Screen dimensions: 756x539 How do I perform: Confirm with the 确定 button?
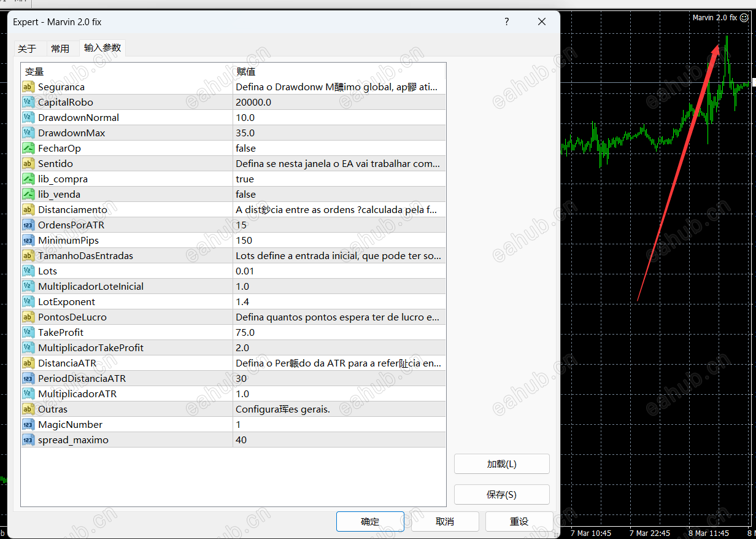point(370,522)
